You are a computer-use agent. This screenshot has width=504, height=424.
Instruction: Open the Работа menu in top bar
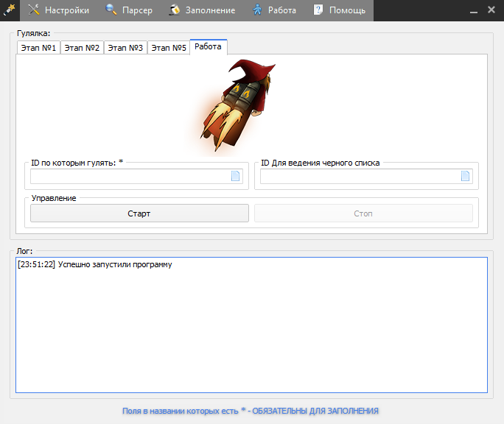coord(274,10)
